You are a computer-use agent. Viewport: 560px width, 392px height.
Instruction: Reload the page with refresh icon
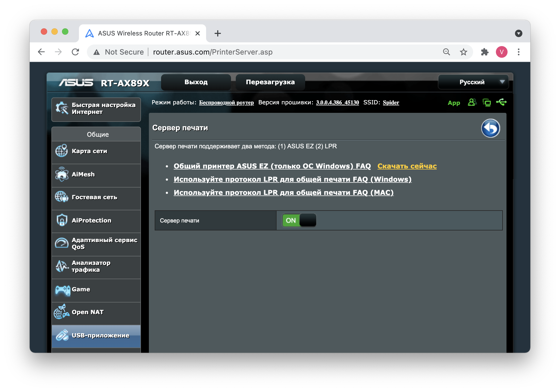click(x=75, y=52)
